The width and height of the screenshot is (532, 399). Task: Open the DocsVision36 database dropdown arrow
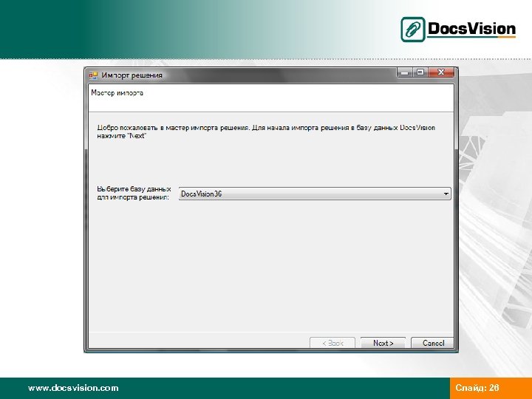[446, 194]
